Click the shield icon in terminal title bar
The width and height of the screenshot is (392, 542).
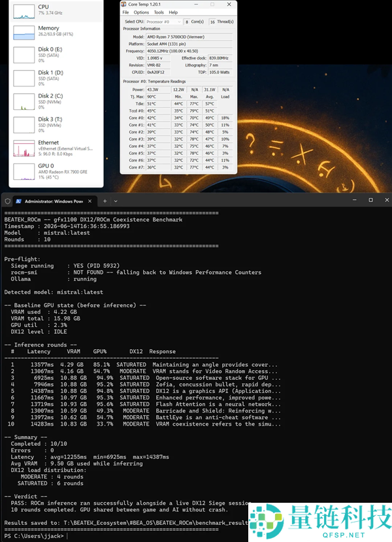8,201
